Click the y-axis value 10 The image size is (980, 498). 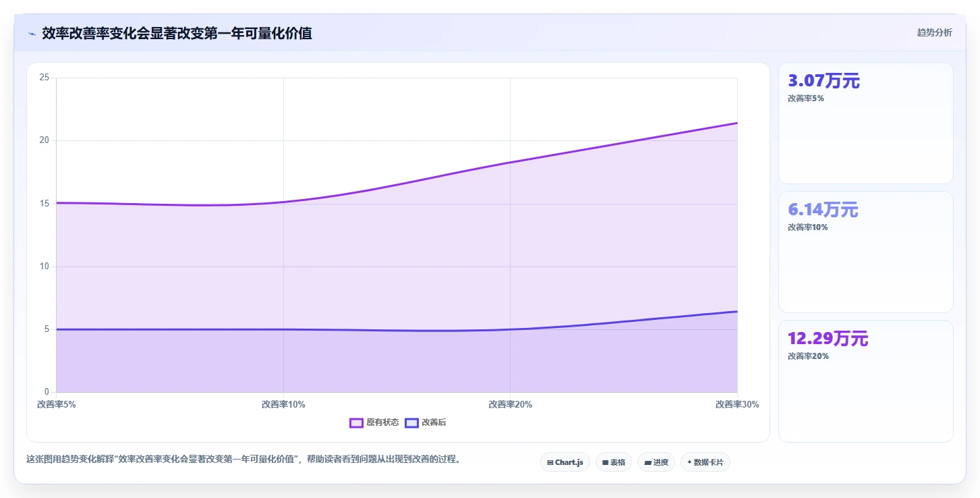click(45, 266)
